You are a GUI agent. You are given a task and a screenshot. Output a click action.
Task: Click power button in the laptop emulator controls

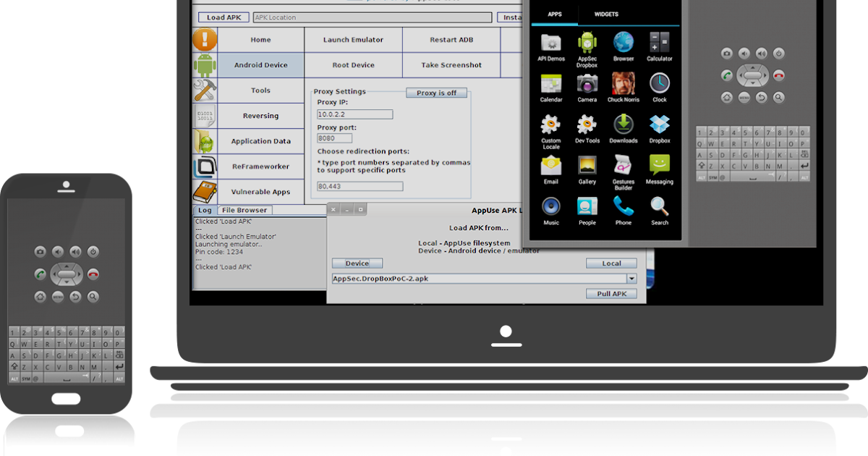coord(779,54)
